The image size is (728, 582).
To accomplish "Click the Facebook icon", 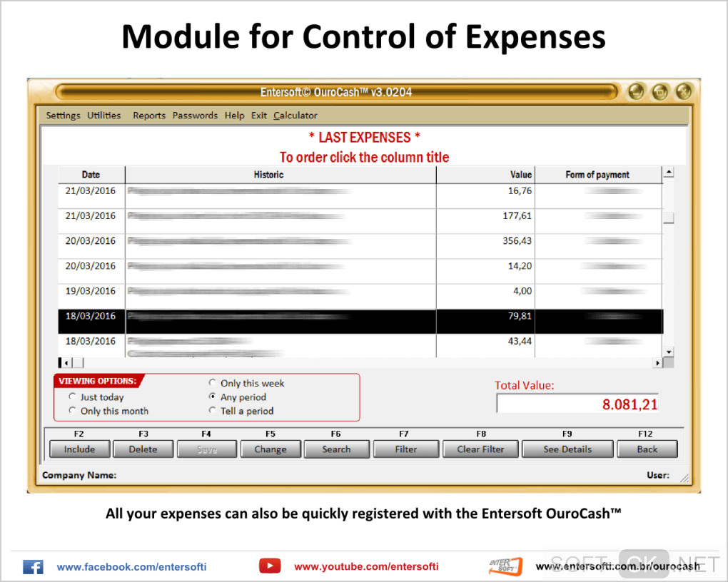I will (x=33, y=567).
